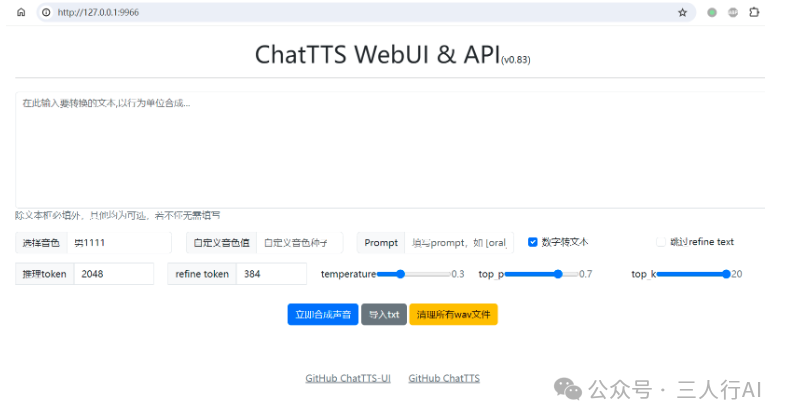Viewport: 785px width, 420px height.
Task: Click the top_p slider handle
Action: [558, 274]
